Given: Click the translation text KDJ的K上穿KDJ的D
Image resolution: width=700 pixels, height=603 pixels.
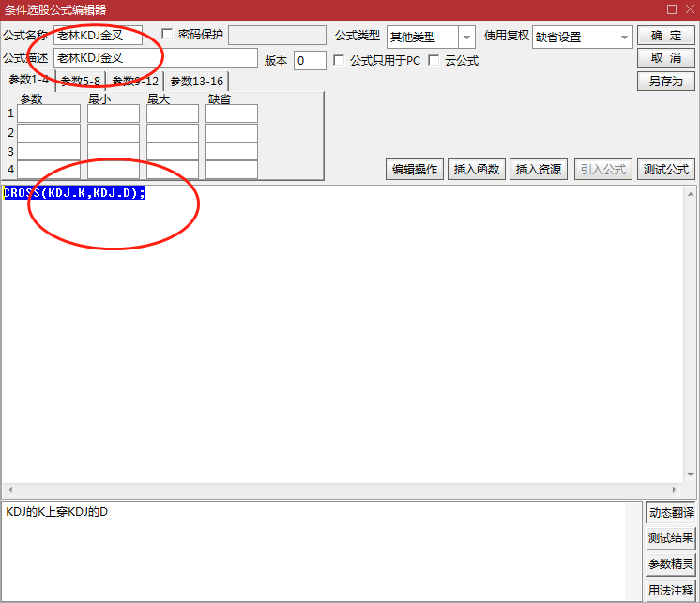Looking at the screenshot, I should point(56,512).
